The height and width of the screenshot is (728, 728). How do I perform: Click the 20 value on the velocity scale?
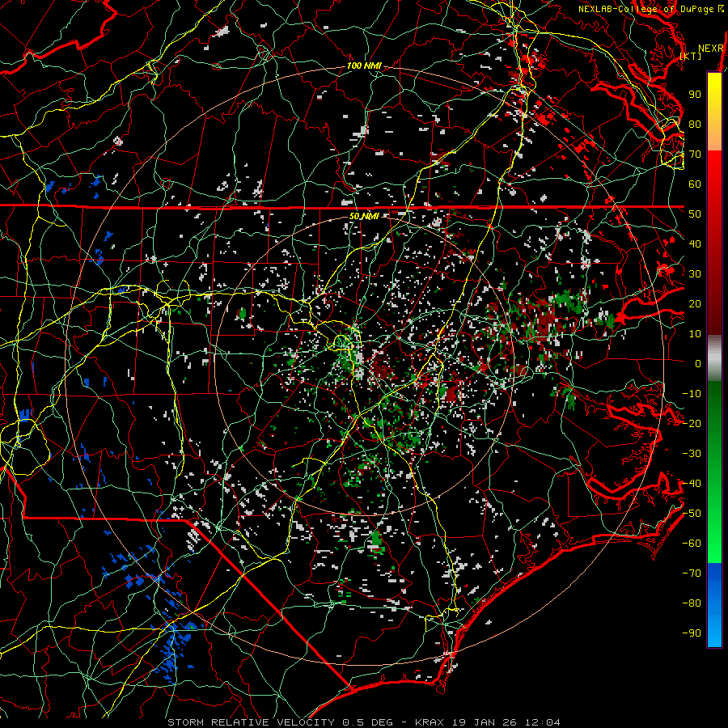click(695, 304)
